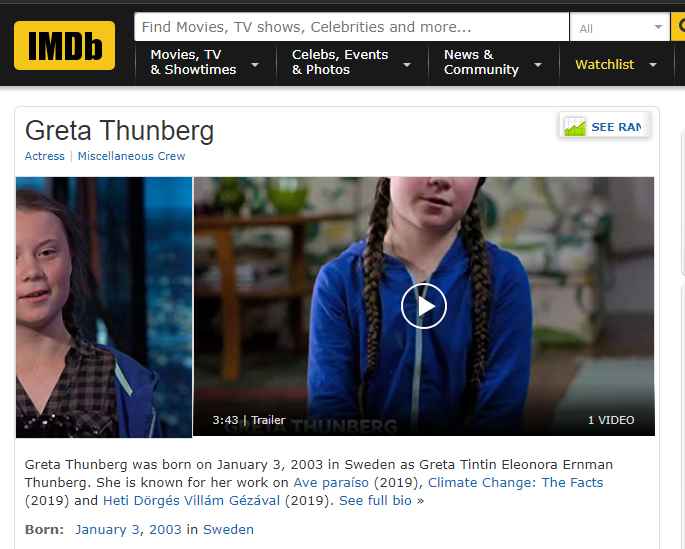The width and height of the screenshot is (685, 549).
Task: Open Heti Dörgés Villám Gézával link
Action: coord(191,500)
